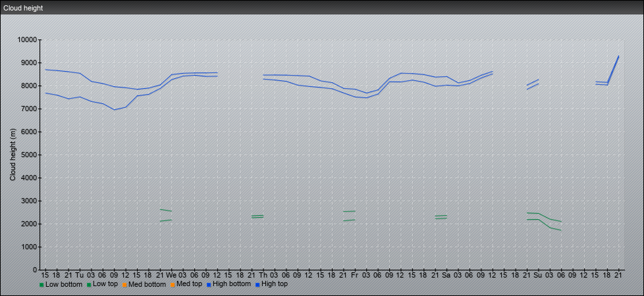Toggle the Med bottom series legend label

click(x=147, y=284)
